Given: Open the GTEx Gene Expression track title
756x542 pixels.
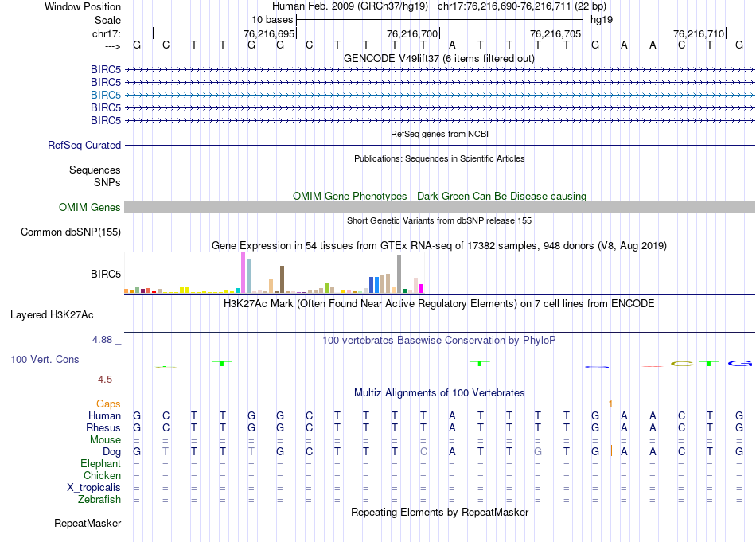Looking at the screenshot, I should 439,245.
